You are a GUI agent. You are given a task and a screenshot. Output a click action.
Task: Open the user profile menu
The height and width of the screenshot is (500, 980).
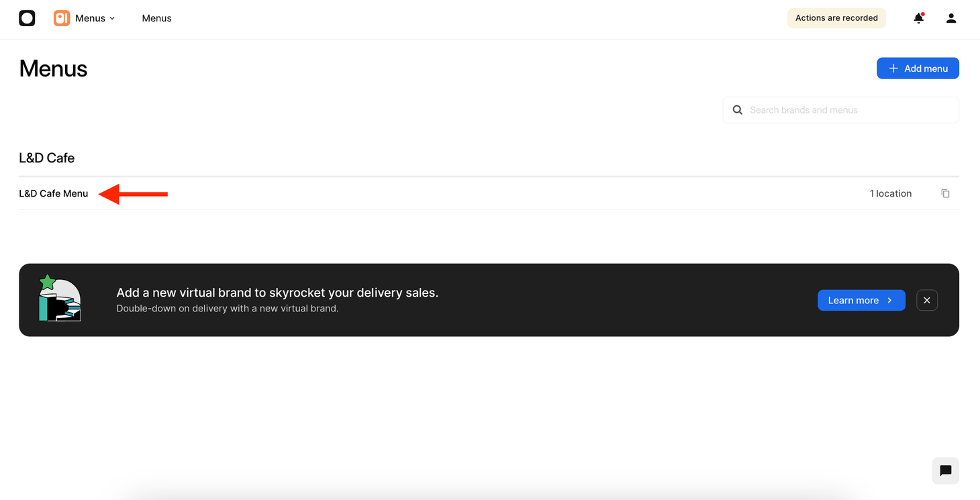tap(950, 18)
